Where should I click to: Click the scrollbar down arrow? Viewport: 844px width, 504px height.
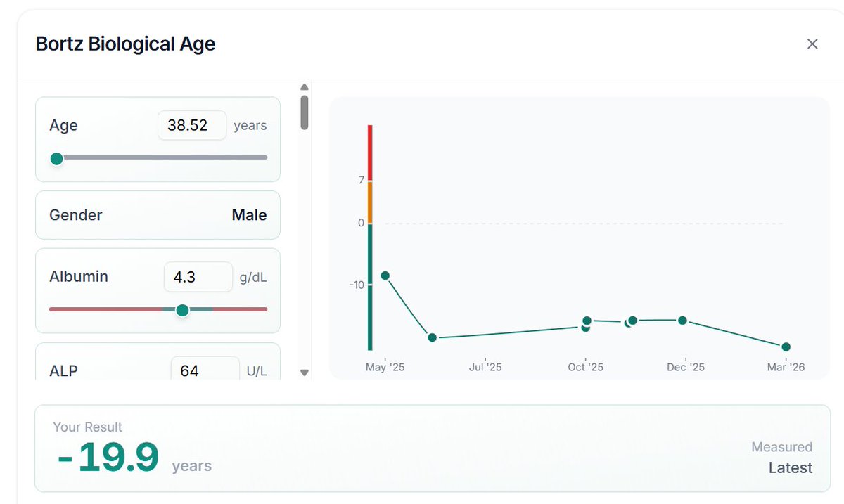(305, 373)
